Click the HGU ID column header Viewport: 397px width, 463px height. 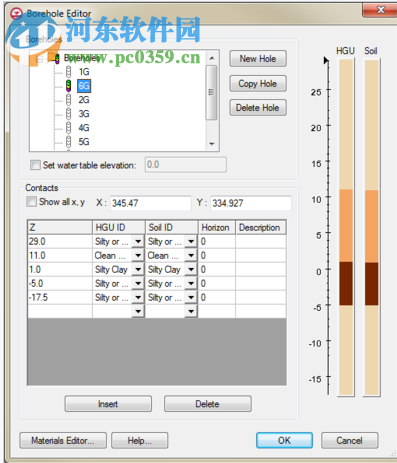tap(119, 227)
